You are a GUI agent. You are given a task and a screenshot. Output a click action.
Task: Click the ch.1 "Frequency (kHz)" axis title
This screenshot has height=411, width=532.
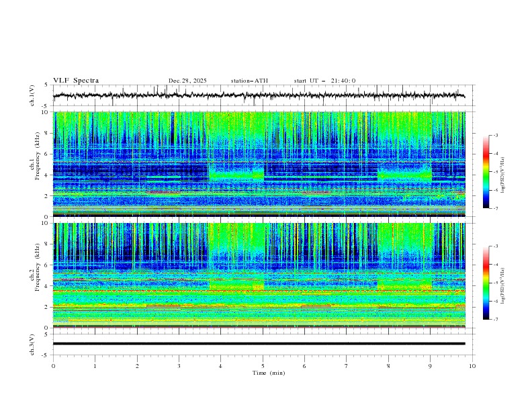[37, 156]
